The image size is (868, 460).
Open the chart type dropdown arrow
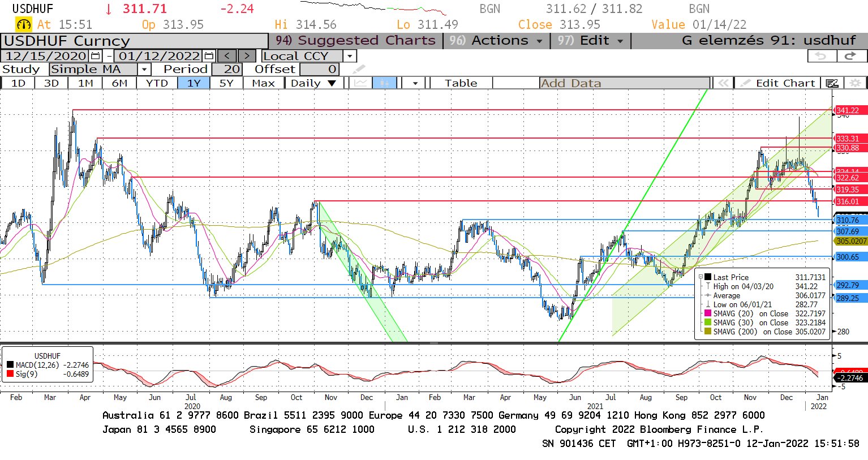click(415, 83)
